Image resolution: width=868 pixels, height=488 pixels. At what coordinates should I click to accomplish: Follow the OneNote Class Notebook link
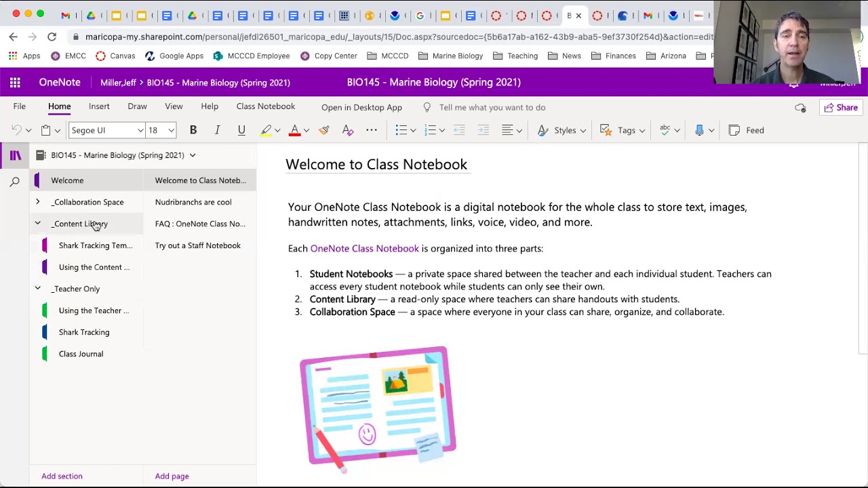[x=364, y=249]
